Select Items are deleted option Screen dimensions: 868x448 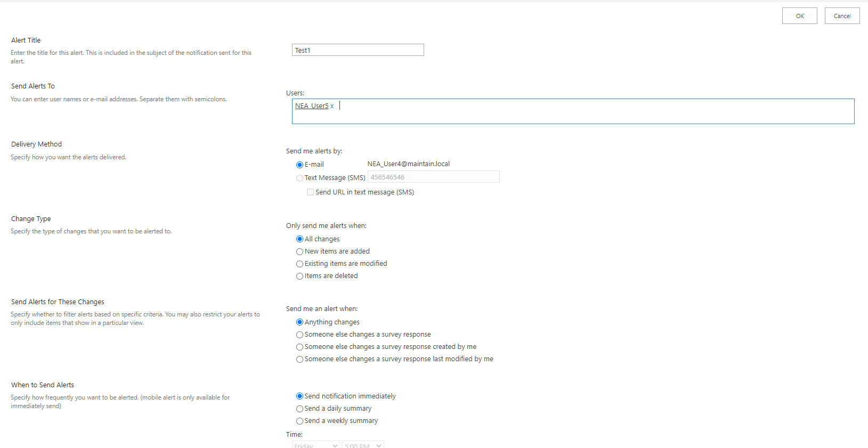pos(299,276)
